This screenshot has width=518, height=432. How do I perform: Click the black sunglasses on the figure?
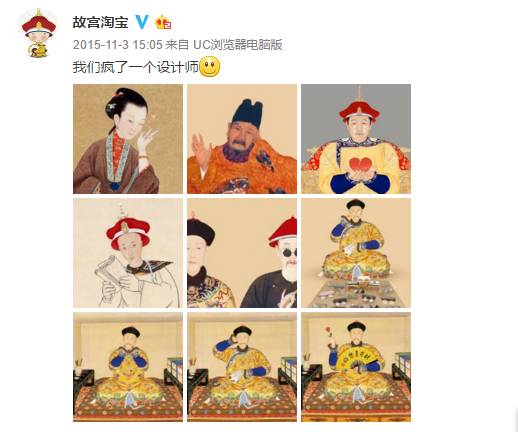click(289, 253)
